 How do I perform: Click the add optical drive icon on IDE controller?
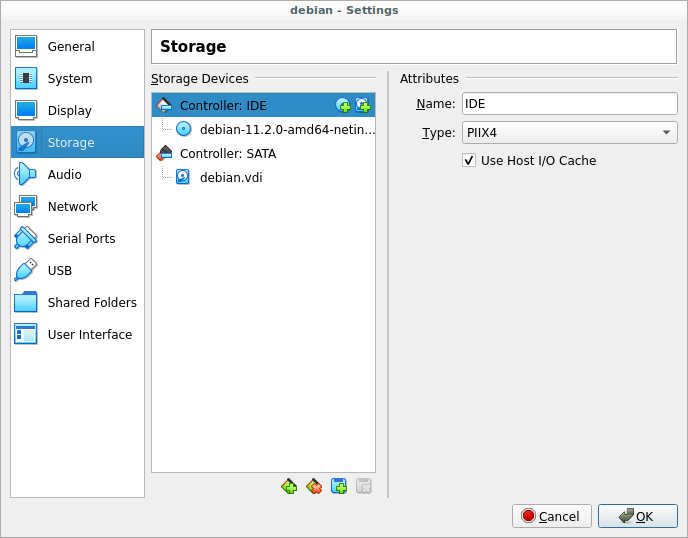point(343,105)
